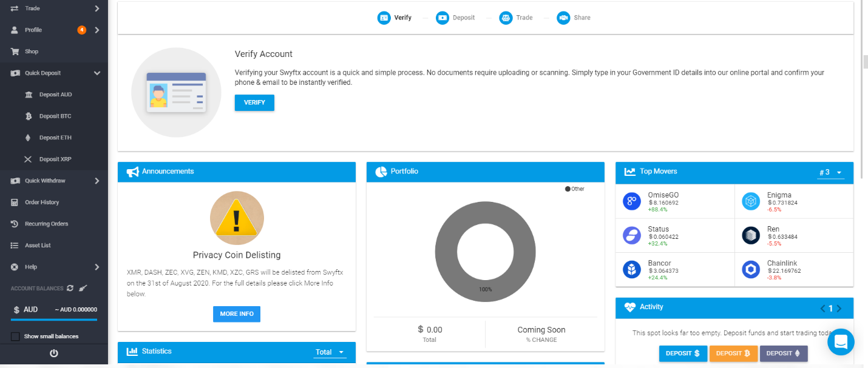The width and height of the screenshot is (868, 368).
Task: Select the Trade step at top
Action: [x=516, y=18]
